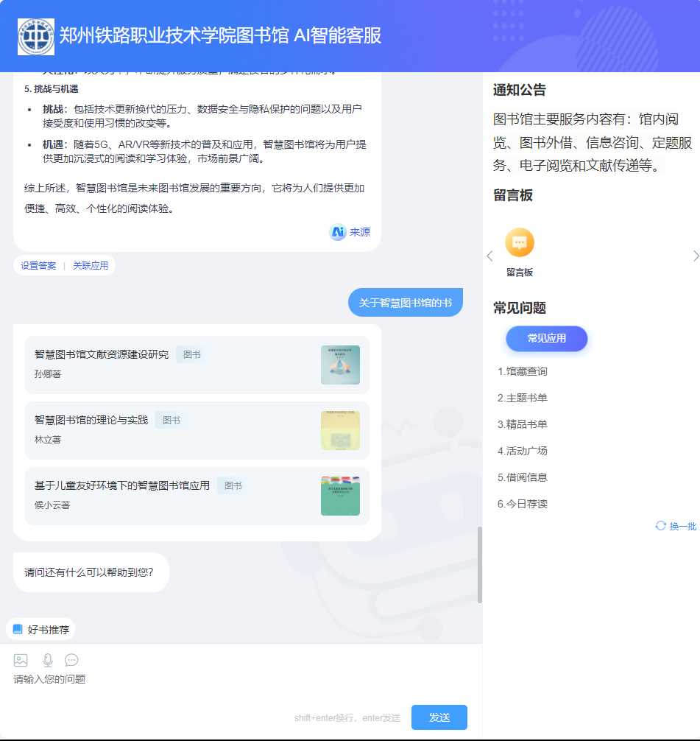The width and height of the screenshot is (700, 741).
Task: Click the 关联应用 link
Action: pyautogui.click(x=91, y=266)
